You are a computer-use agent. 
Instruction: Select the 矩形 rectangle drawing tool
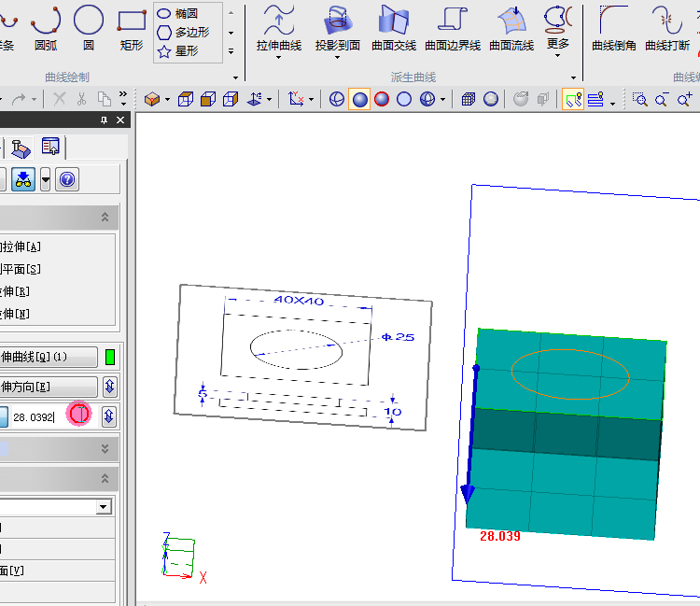132,28
